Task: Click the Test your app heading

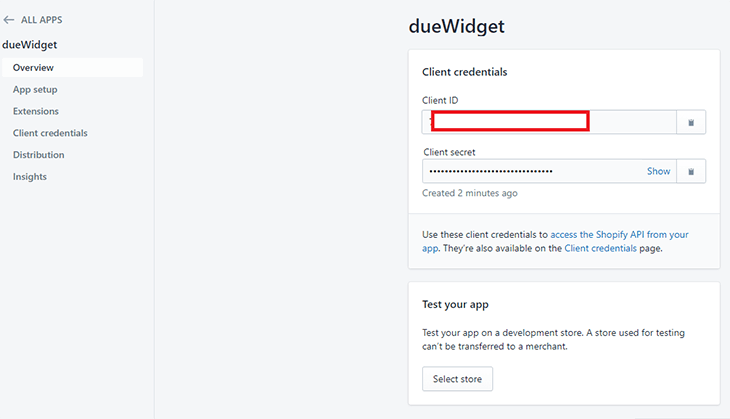Action: tap(455, 304)
